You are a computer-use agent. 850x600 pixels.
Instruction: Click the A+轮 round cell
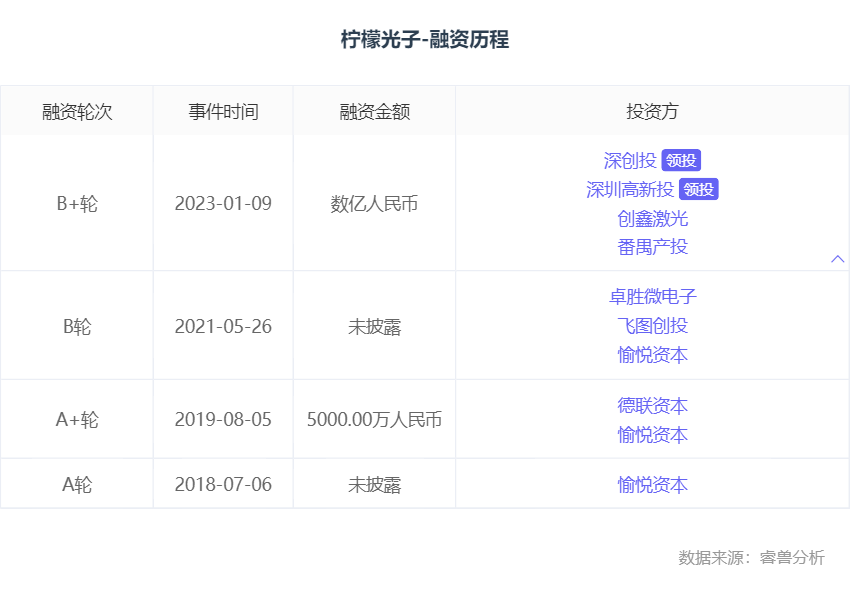(77, 420)
